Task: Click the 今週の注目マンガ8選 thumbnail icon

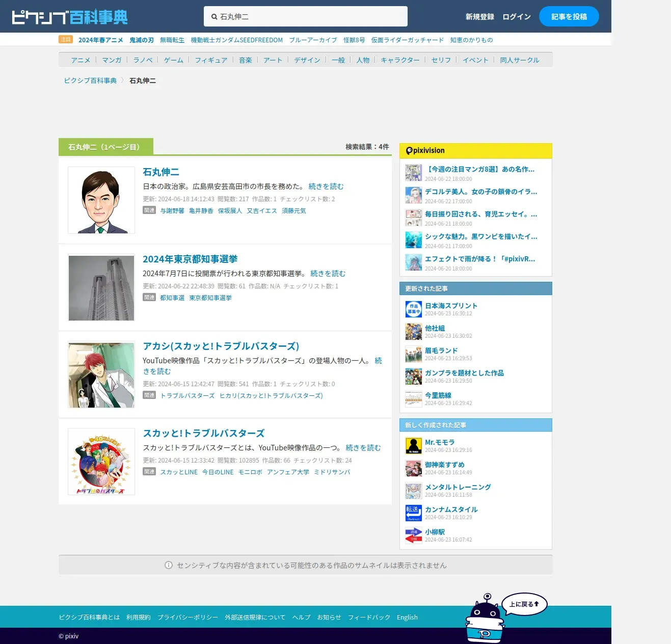Action: [x=413, y=173]
